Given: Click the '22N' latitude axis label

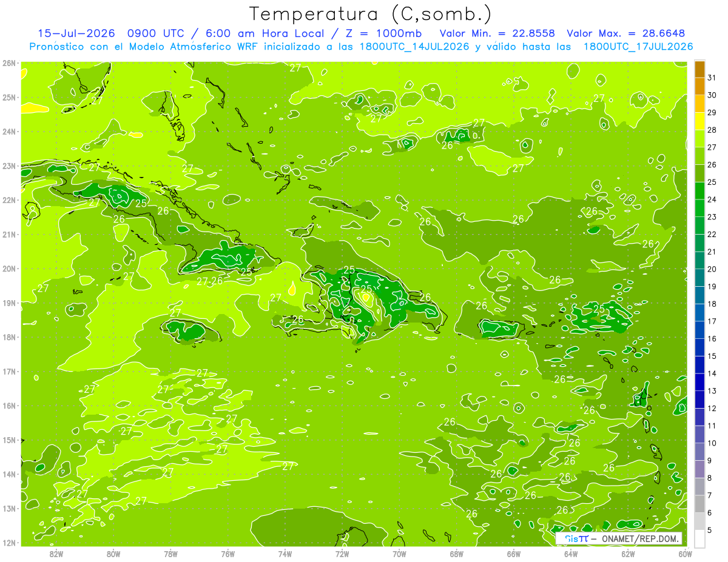Looking at the screenshot, I should [9, 200].
